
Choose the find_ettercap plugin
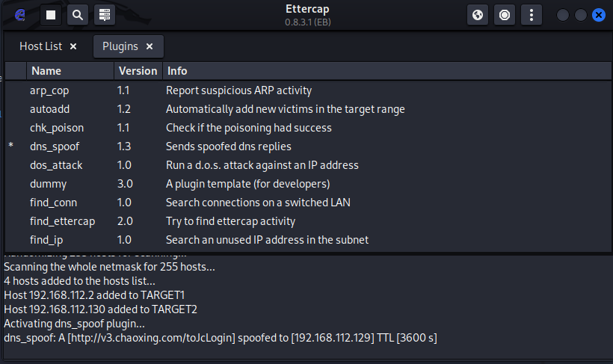pos(63,221)
